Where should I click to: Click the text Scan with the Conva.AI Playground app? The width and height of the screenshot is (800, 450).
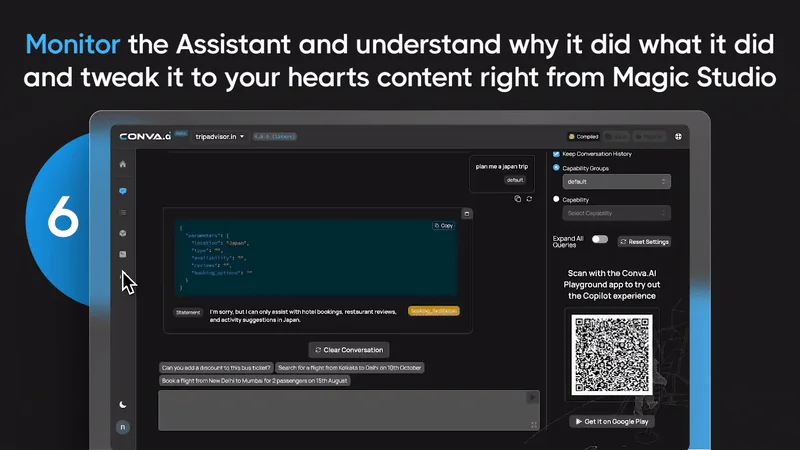(612, 285)
